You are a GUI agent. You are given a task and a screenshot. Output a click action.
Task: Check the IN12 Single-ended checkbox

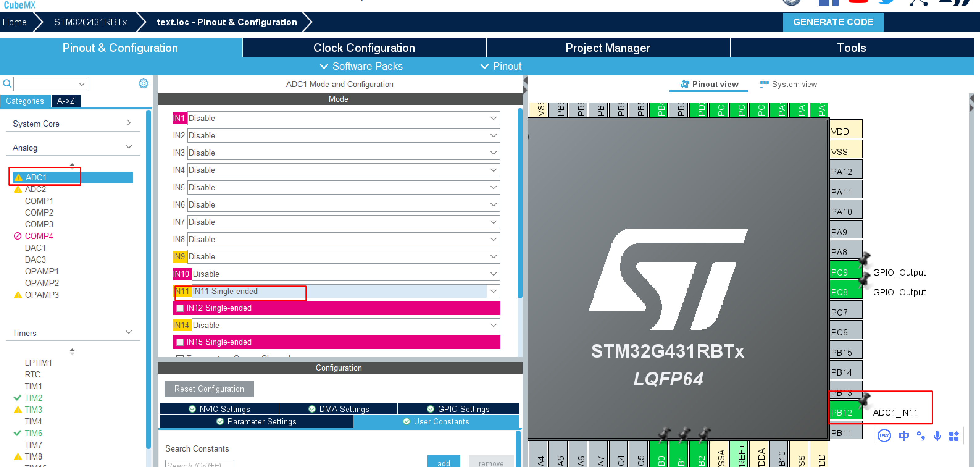coord(180,308)
